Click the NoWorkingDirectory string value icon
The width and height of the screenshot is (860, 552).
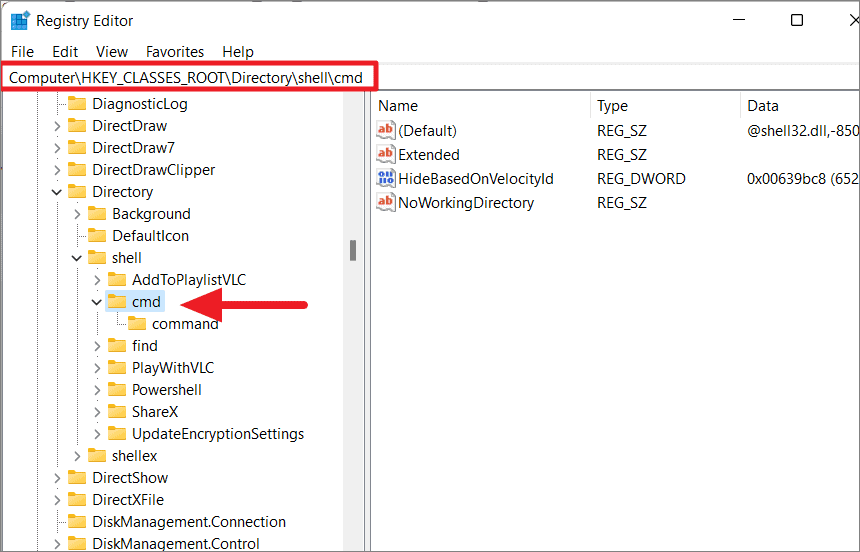tap(386, 202)
